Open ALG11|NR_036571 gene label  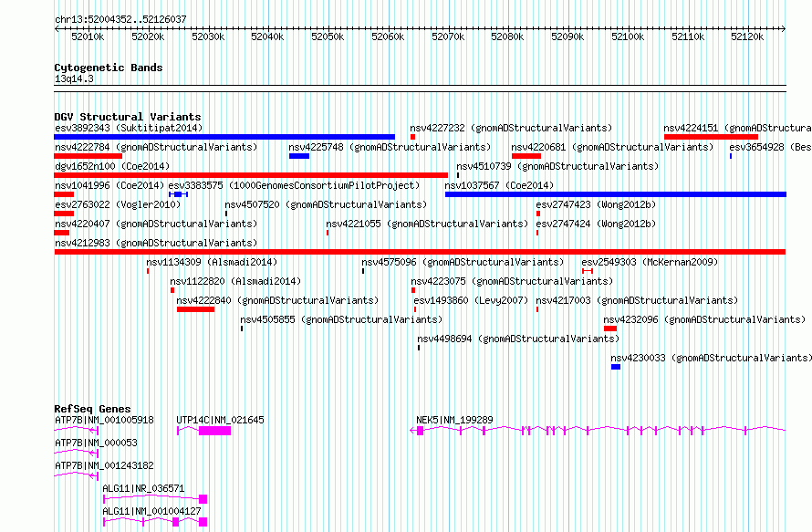(143, 488)
